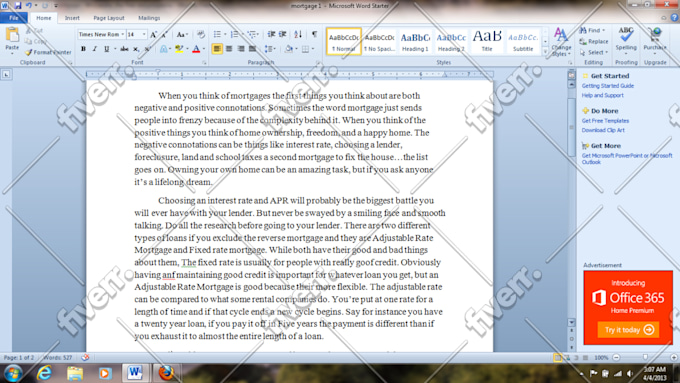
Task: Click the vertical scrollbar down arrow
Action: click(x=571, y=322)
